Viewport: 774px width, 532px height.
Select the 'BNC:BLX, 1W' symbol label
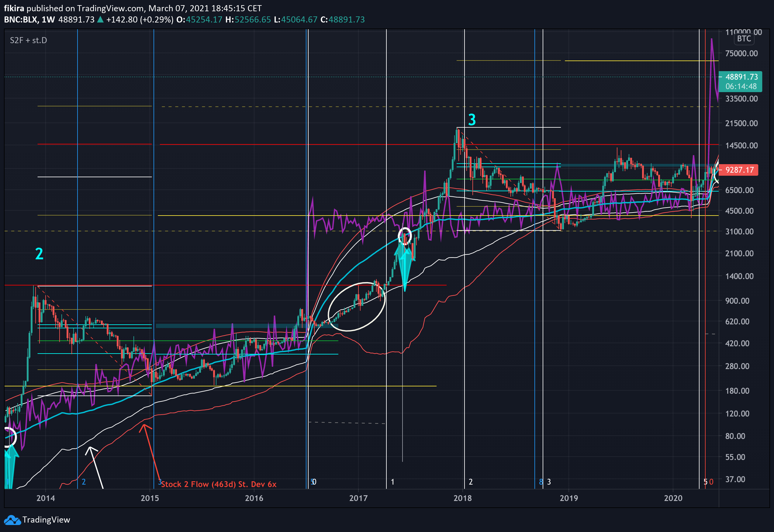[29, 20]
